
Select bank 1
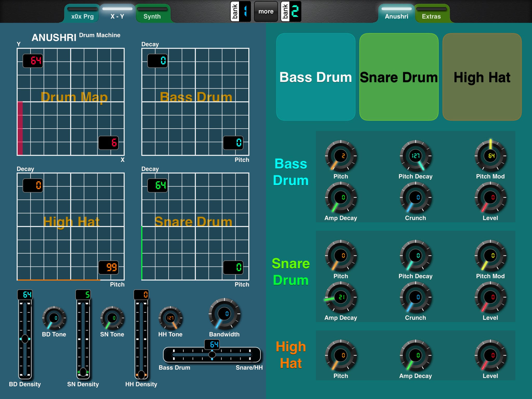coord(241,11)
